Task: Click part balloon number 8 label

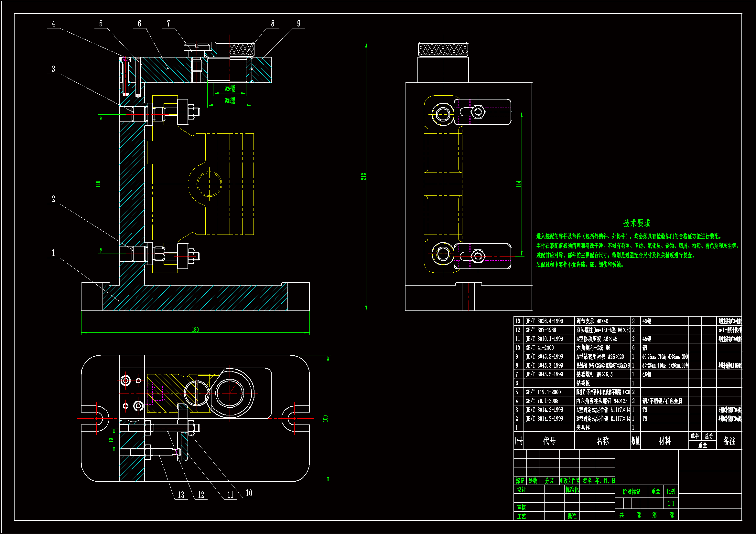Action: click(273, 23)
